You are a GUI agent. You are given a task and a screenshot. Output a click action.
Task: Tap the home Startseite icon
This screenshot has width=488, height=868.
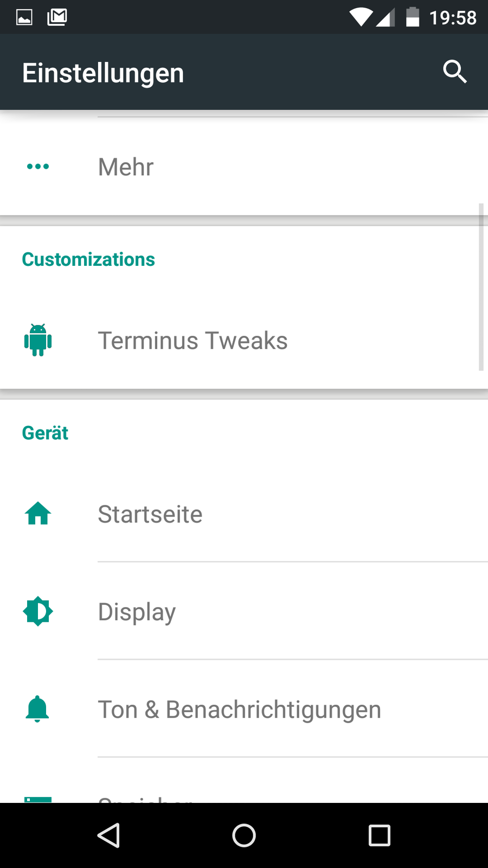coord(38,514)
